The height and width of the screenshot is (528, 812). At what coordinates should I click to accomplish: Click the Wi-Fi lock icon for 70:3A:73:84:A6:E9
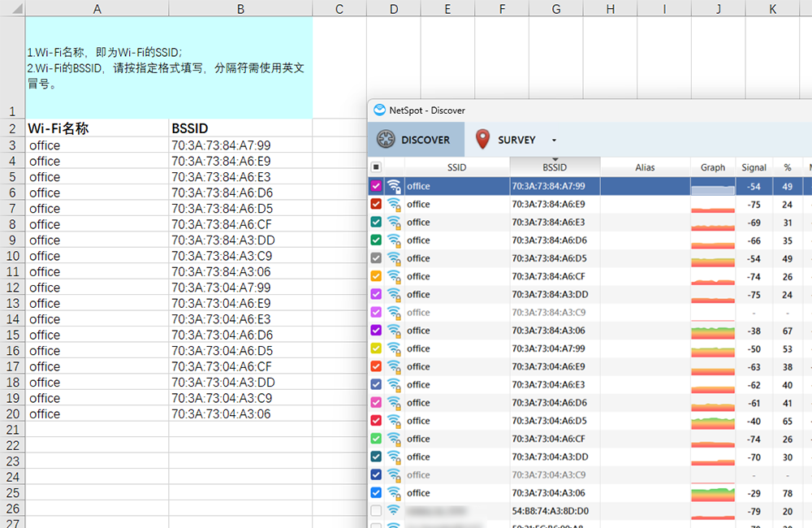394,205
